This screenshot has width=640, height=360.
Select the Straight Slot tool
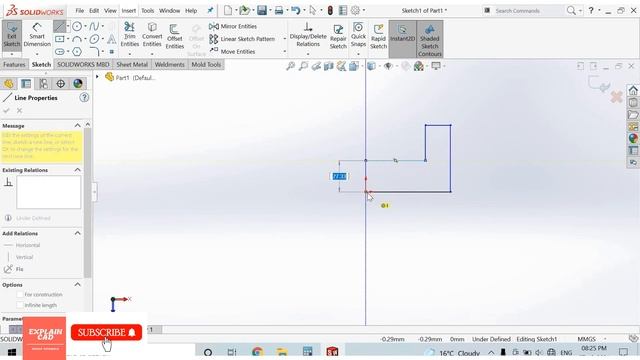(60, 52)
